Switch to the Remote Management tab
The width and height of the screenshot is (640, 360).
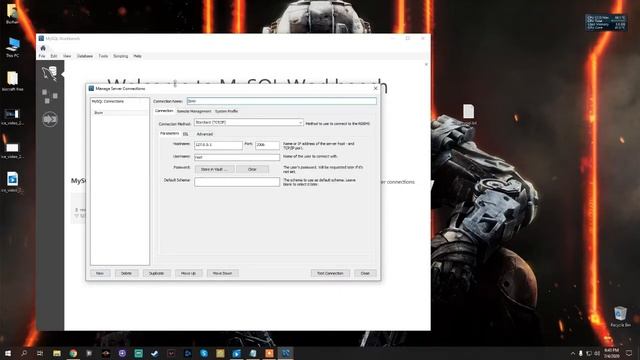(194, 111)
